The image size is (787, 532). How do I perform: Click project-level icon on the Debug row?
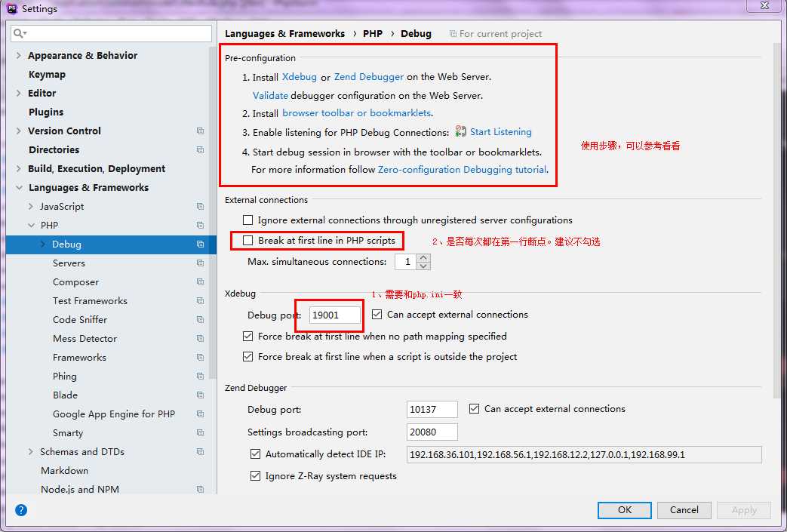[x=200, y=244]
